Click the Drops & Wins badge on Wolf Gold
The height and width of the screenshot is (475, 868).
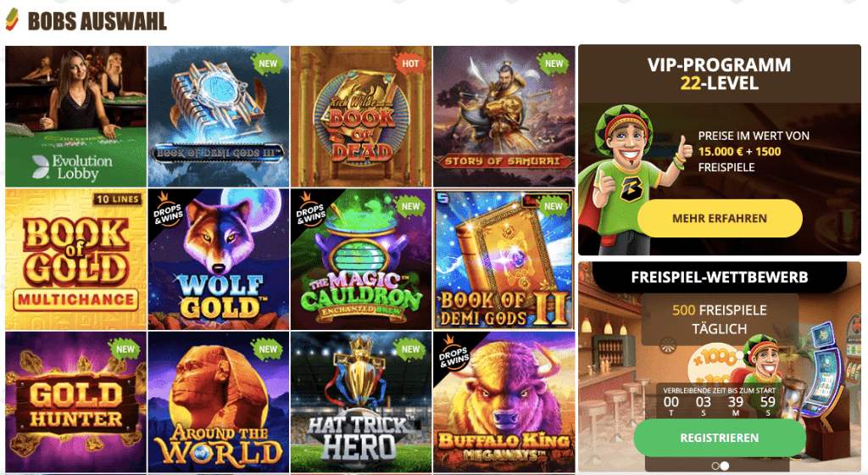point(167,210)
